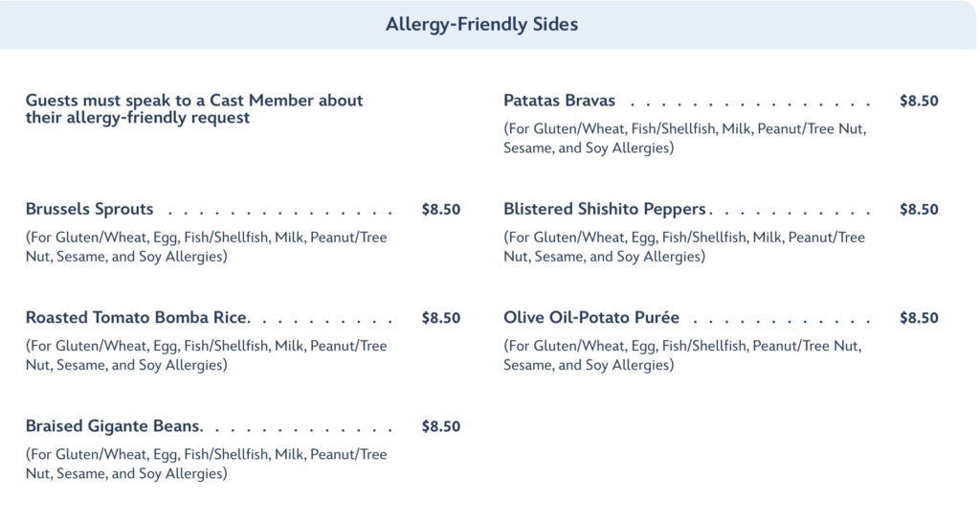Click the Roasted Tomato Bomba Rice price

[x=440, y=318]
